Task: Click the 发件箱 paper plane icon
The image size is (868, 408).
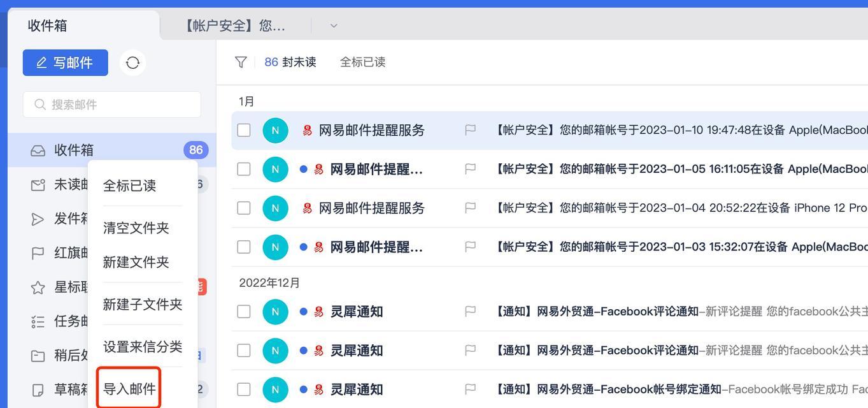Action: [x=38, y=219]
